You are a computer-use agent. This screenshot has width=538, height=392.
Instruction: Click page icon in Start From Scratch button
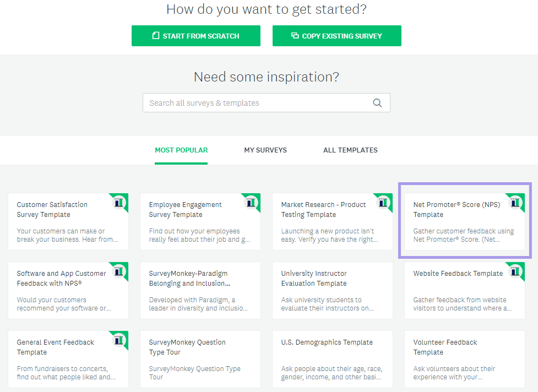(156, 36)
